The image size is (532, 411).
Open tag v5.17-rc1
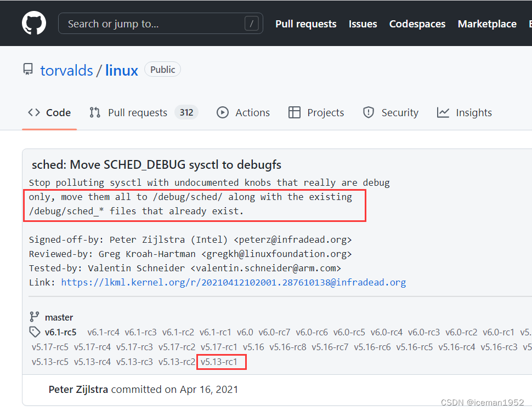[219, 347]
